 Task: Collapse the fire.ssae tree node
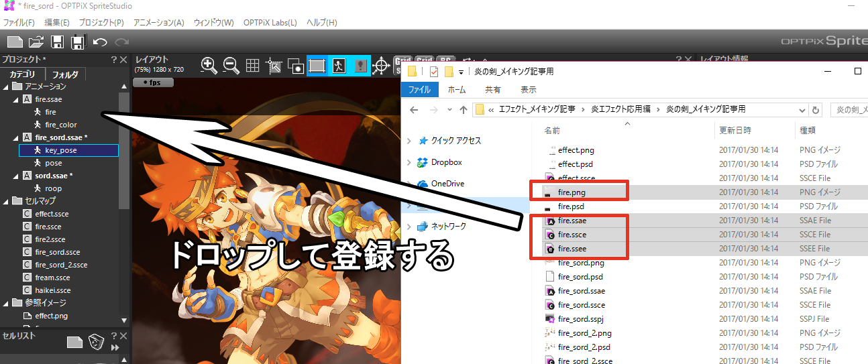point(15,99)
